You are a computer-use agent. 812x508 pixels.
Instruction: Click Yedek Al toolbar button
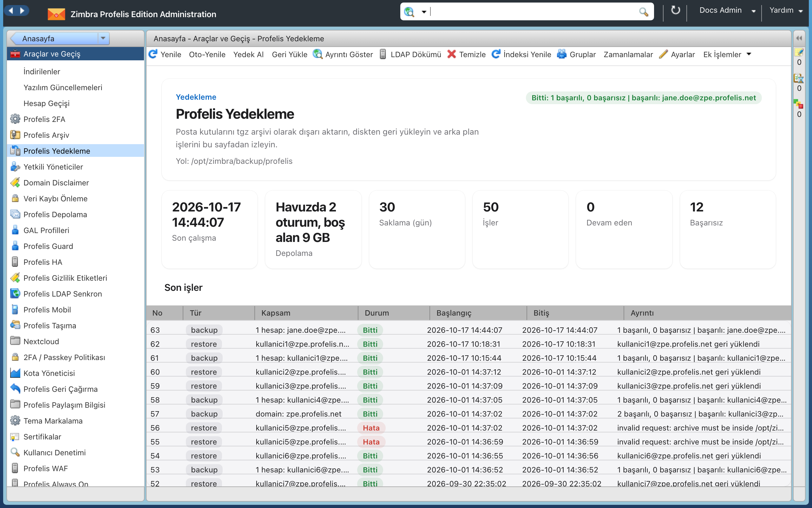point(248,54)
